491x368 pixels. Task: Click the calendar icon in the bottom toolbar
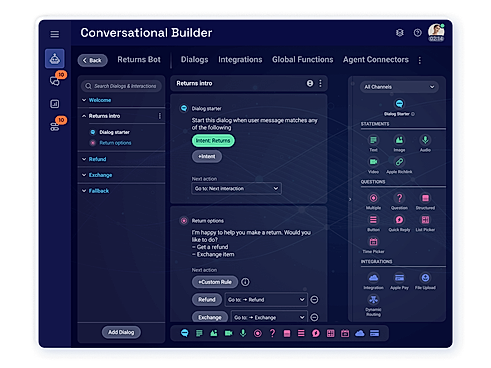pyautogui.click(x=345, y=333)
